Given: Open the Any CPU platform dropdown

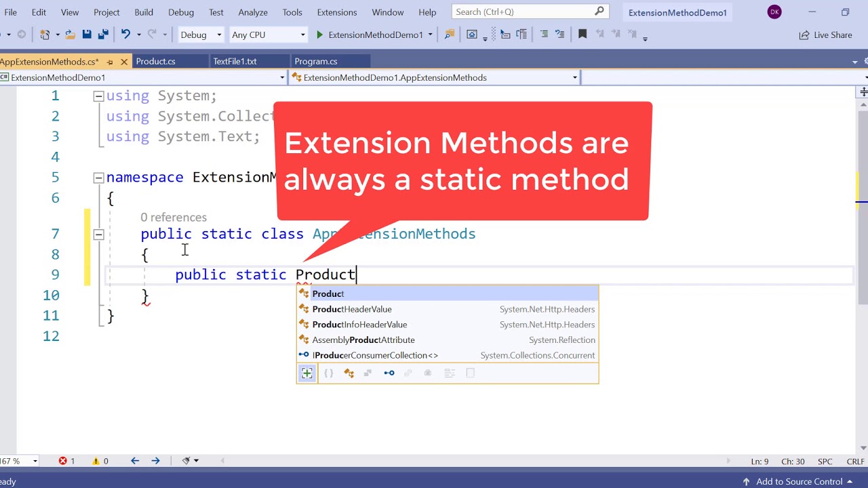Looking at the screenshot, I should coord(269,35).
